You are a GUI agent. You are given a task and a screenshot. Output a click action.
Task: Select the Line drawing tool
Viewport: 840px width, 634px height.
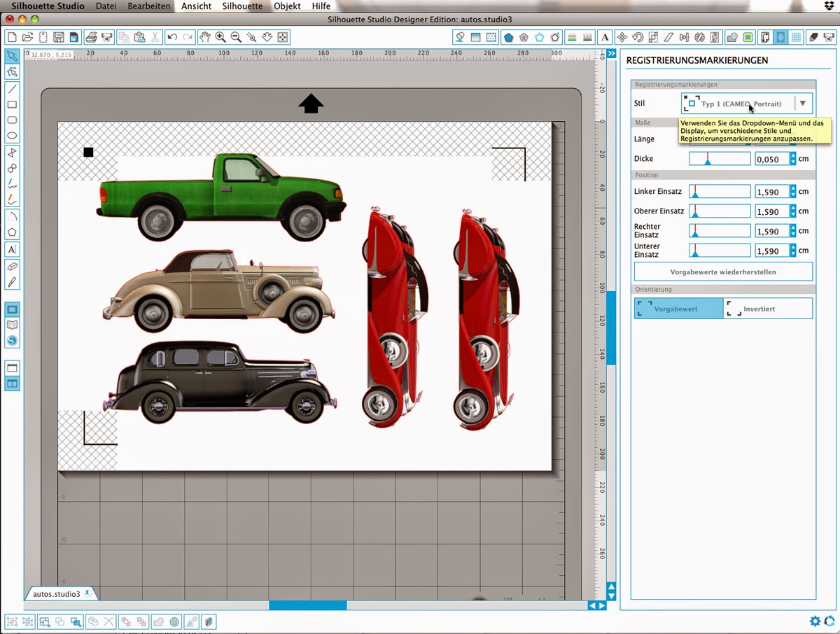tap(12, 89)
